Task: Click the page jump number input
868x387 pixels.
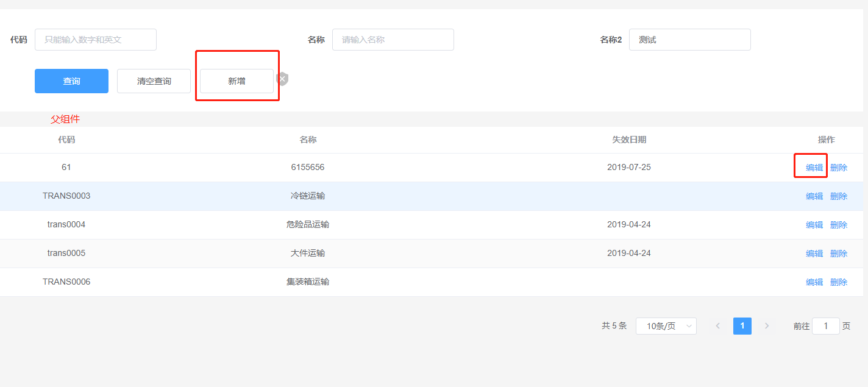Action: pos(826,326)
